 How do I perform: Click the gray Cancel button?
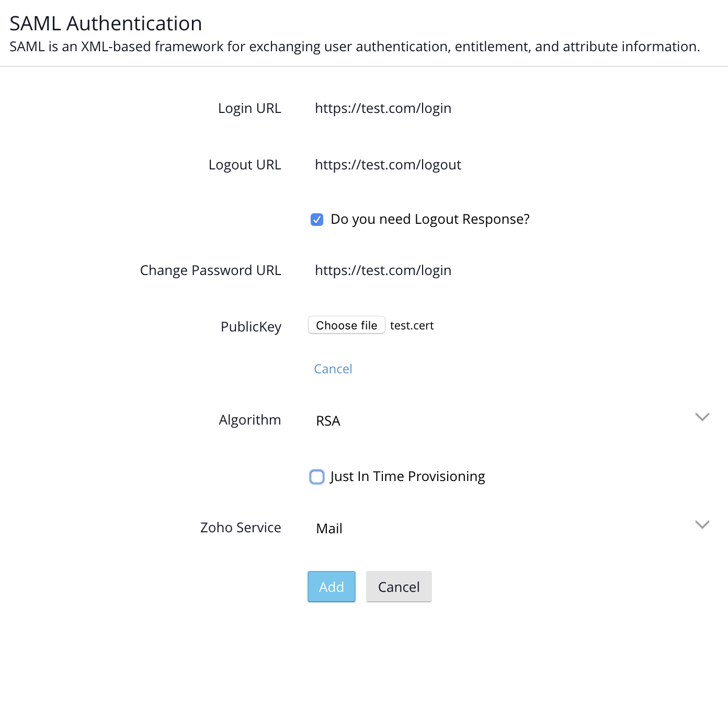tap(399, 587)
